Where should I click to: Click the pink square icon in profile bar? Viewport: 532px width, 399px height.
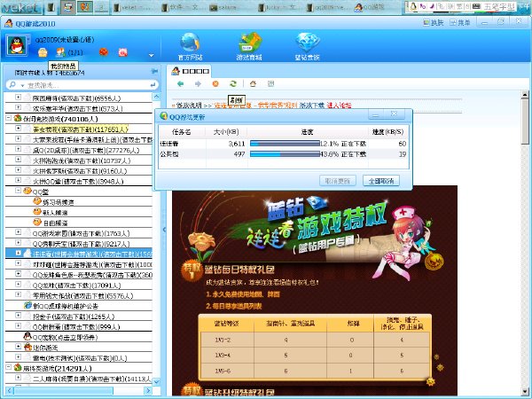click(123, 52)
